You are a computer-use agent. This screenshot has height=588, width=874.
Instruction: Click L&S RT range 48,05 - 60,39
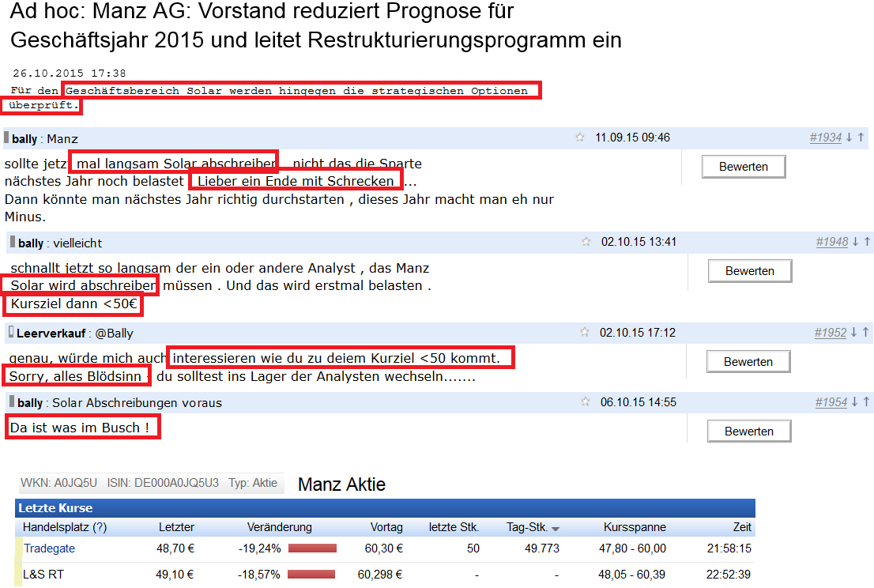tap(632, 574)
